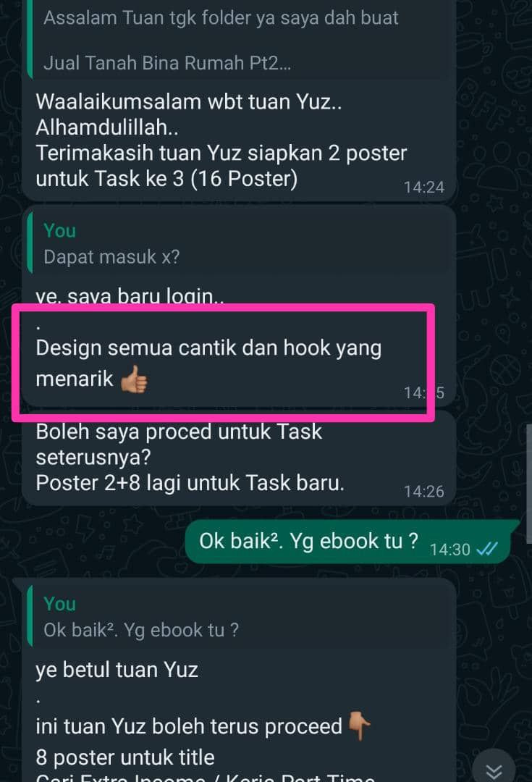532x782 pixels.
Task: Tap the line '8 poster untuk title'
Action: tap(125, 757)
